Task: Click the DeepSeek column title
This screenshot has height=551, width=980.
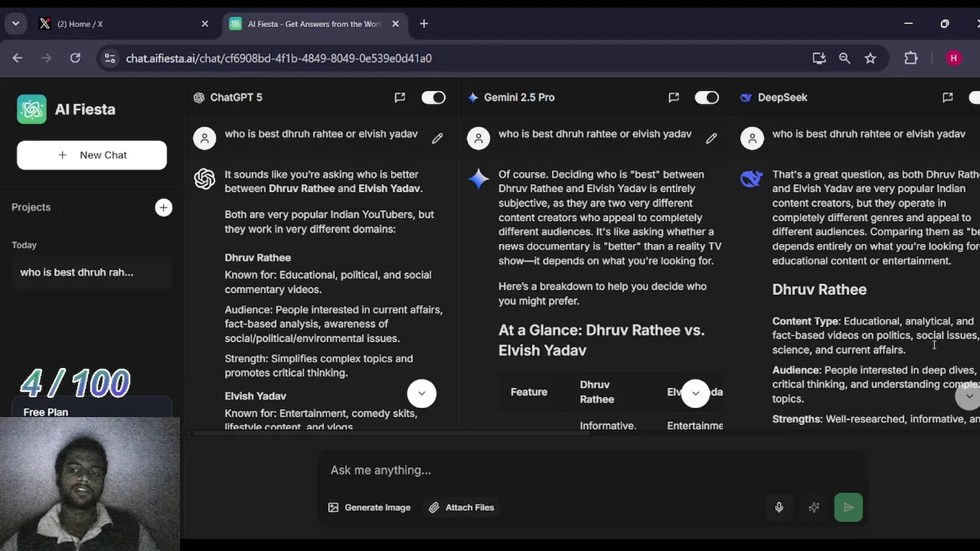Action: (x=782, y=97)
